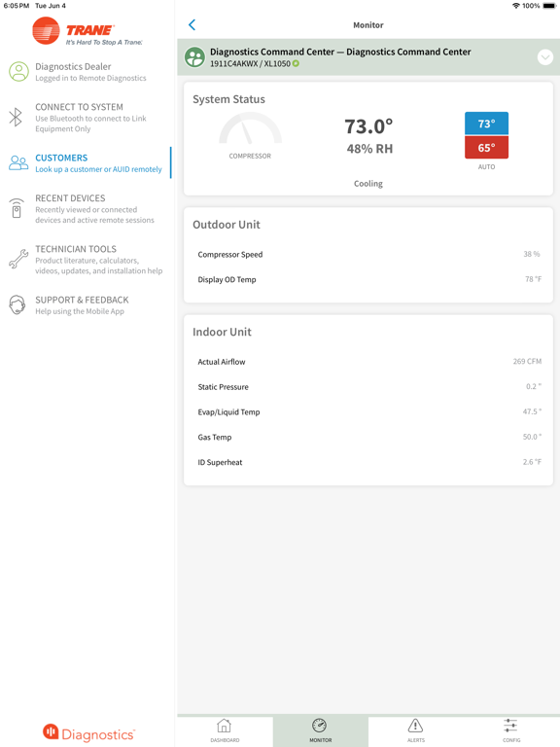Open the Dashboard tab

coord(225,730)
